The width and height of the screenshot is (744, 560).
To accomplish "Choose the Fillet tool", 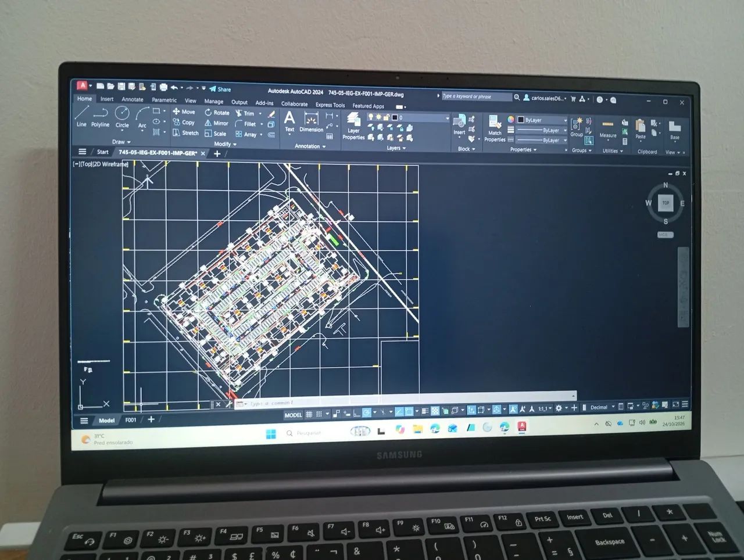I will (x=245, y=124).
